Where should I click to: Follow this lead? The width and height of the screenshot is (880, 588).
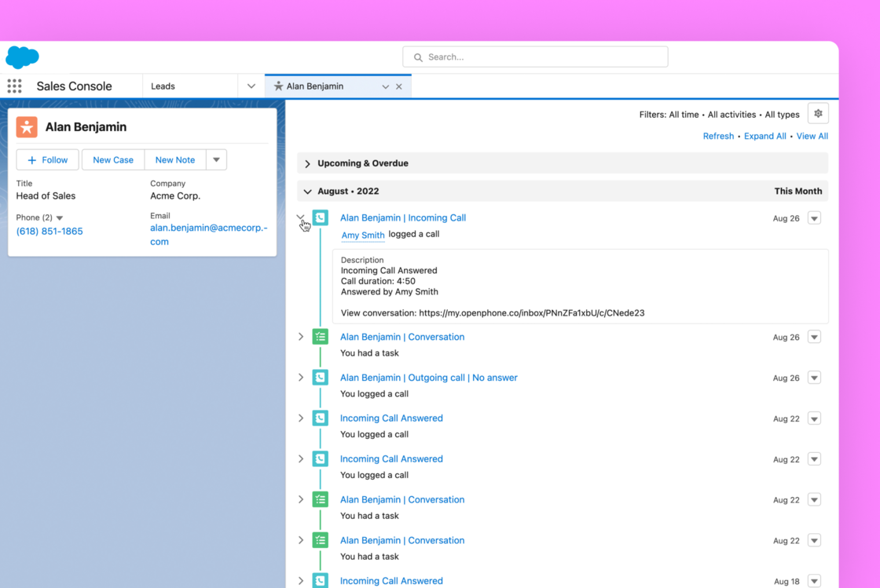[48, 159]
